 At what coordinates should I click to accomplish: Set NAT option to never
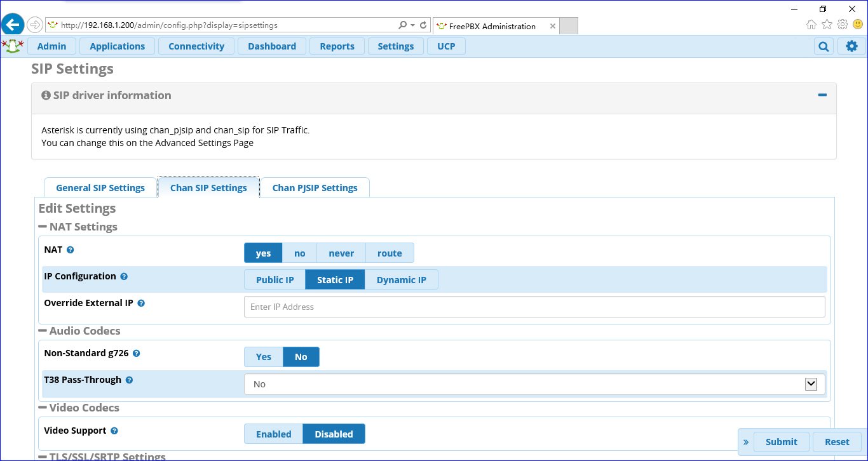(x=341, y=253)
